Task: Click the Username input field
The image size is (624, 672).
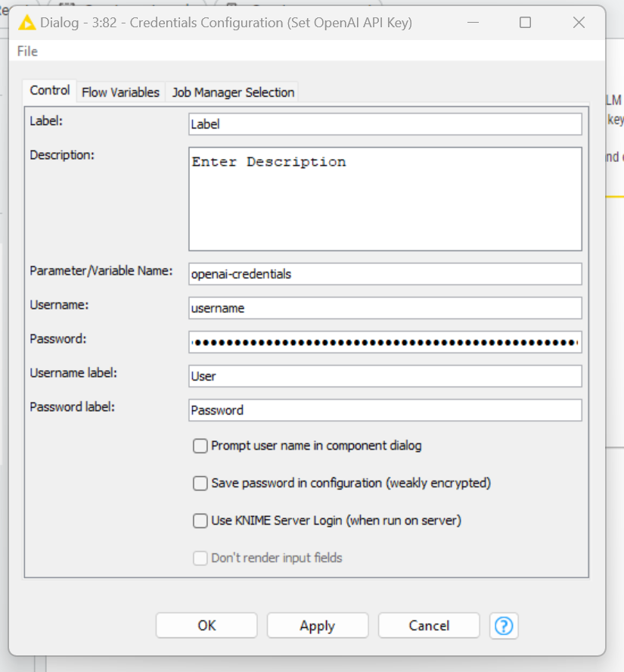Action: coord(385,308)
